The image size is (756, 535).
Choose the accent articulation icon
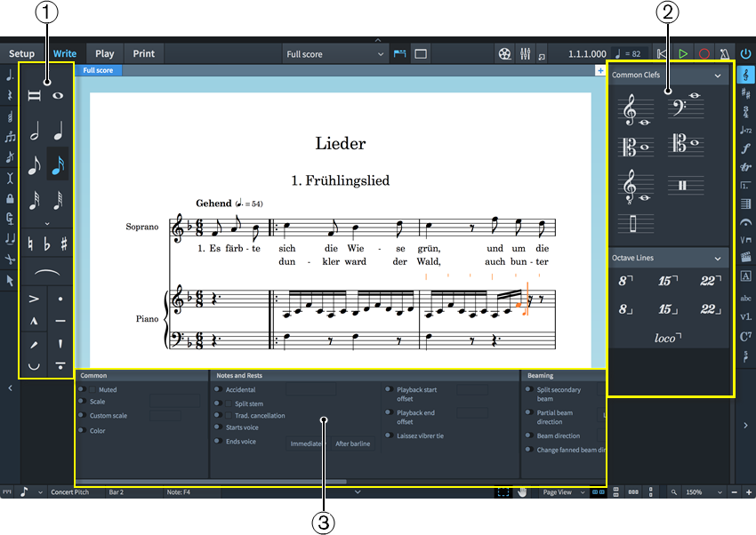(x=36, y=299)
